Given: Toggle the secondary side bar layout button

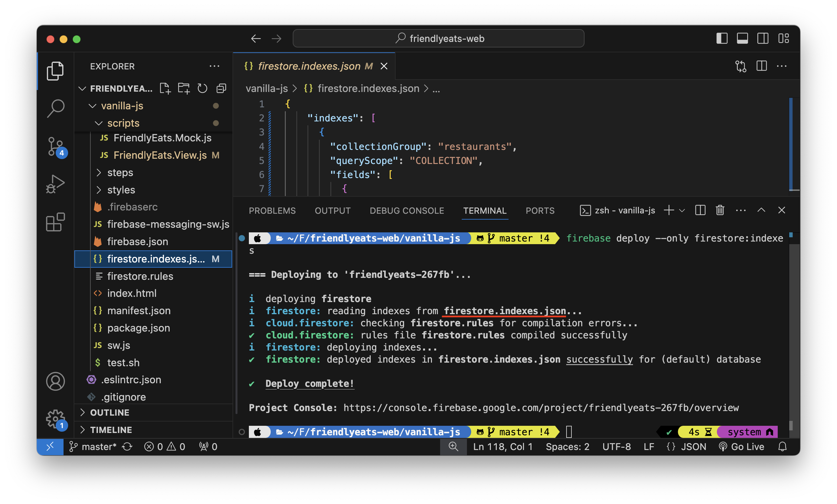Looking at the screenshot, I should (x=763, y=38).
